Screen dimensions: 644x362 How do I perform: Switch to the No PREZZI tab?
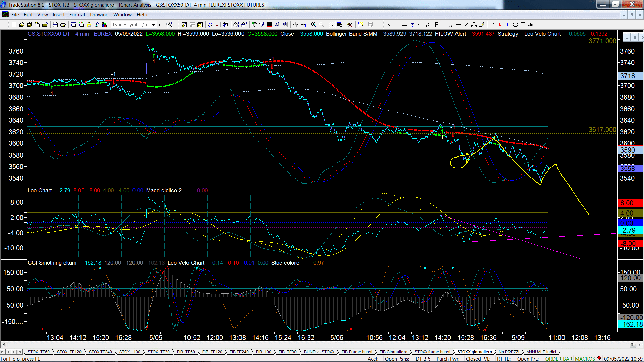click(509, 352)
